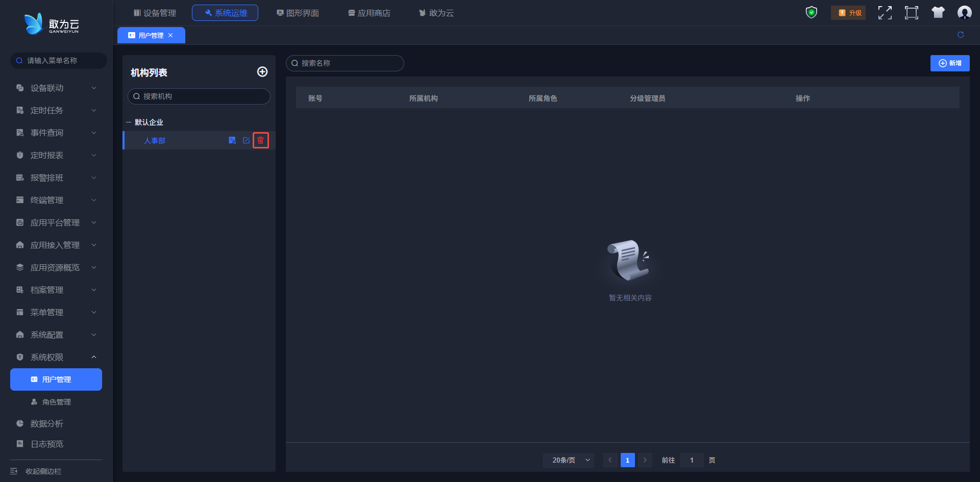The width and height of the screenshot is (980, 482).
Task: Click the 分级管理员 column header
Action: [x=648, y=98]
